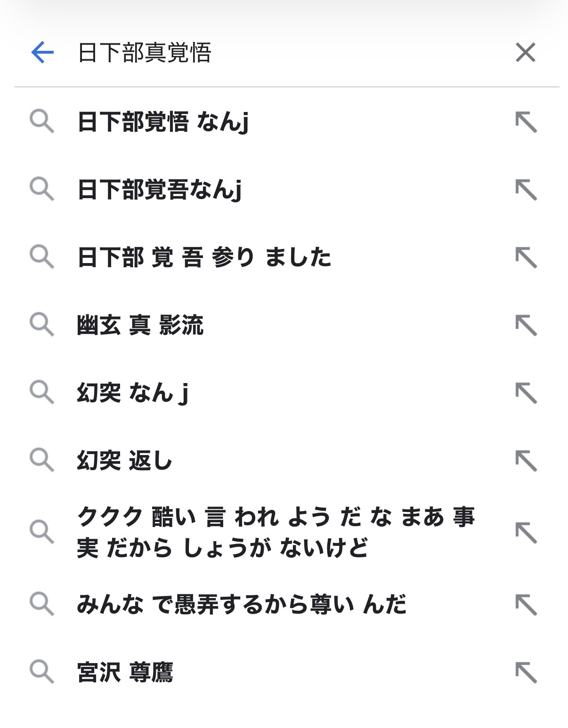Insert 幻突 返し using its arrow icon
The height and width of the screenshot is (728, 568).
[x=526, y=461]
